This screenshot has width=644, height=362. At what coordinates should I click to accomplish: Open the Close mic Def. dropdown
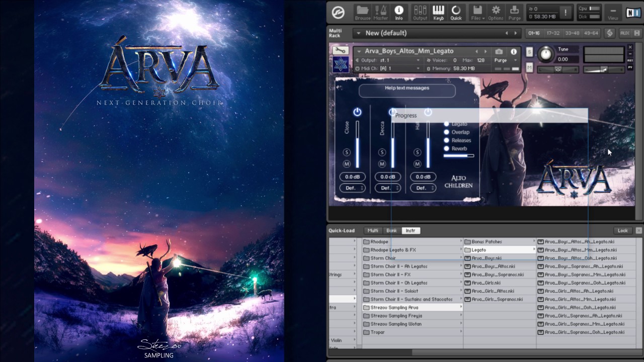[x=352, y=188]
